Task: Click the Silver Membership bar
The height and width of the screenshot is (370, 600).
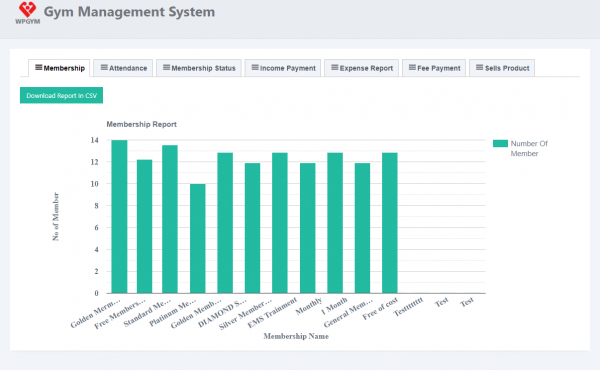Action: (x=280, y=223)
